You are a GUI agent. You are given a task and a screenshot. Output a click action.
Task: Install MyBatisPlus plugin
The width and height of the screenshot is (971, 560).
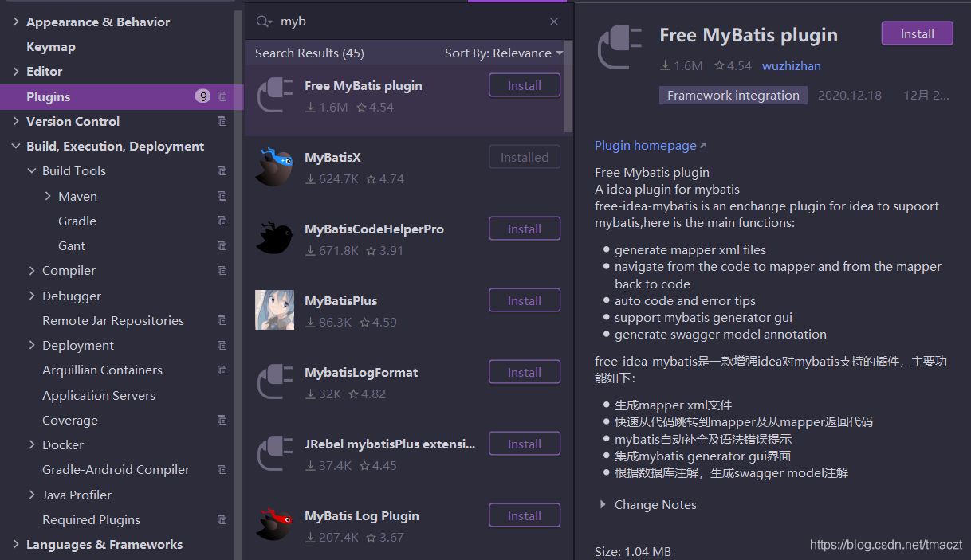click(525, 300)
